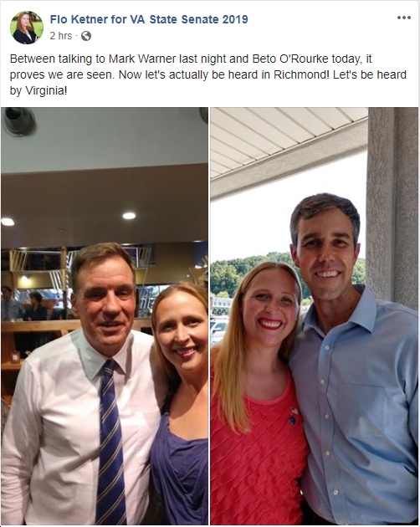Click the globe public audience icon
This screenshot has width=420, height=527.
86,36
